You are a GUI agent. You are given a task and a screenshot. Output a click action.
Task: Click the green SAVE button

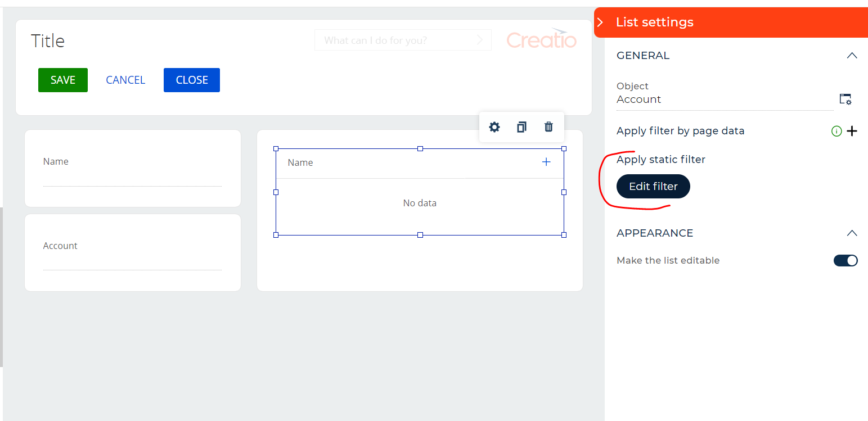click(x=63, y=80)
